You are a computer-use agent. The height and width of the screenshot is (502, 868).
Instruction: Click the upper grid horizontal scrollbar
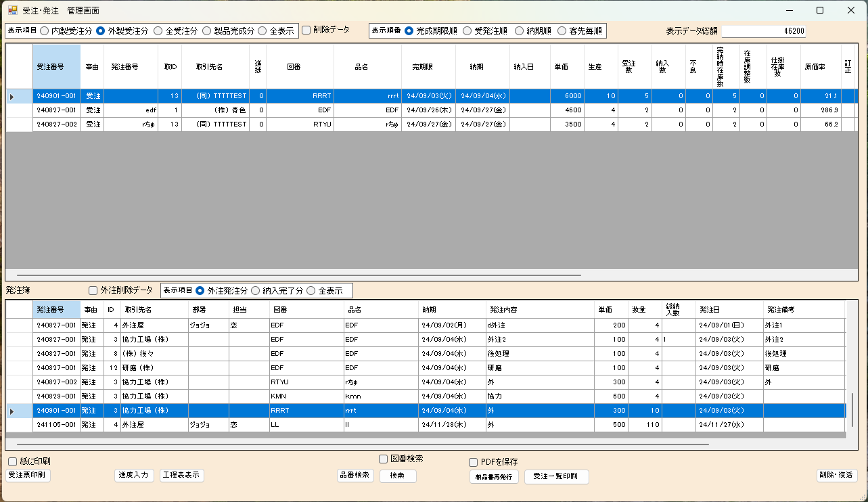[x=298, y=275]
